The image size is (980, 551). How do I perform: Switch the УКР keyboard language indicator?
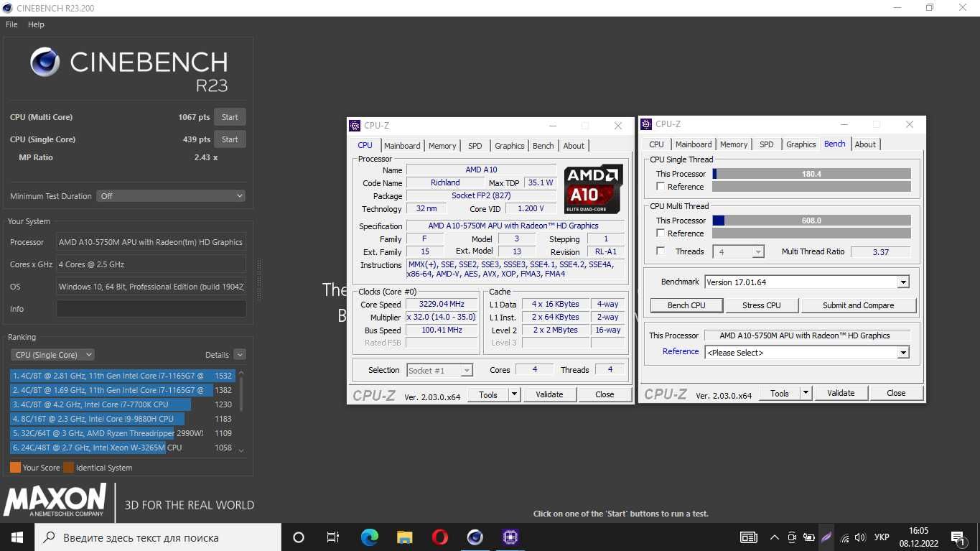882,537
